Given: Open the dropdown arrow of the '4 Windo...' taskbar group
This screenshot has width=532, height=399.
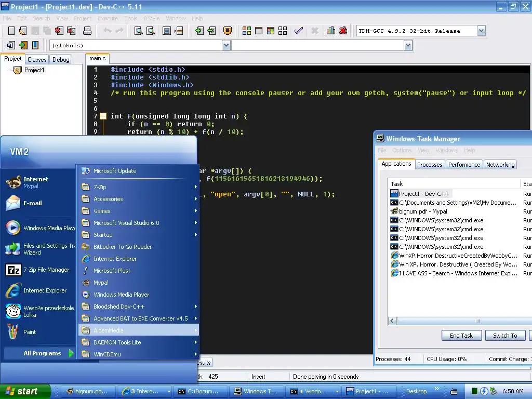Looking at the screenshot, I should pyautogui.click(x=337, y=392).
